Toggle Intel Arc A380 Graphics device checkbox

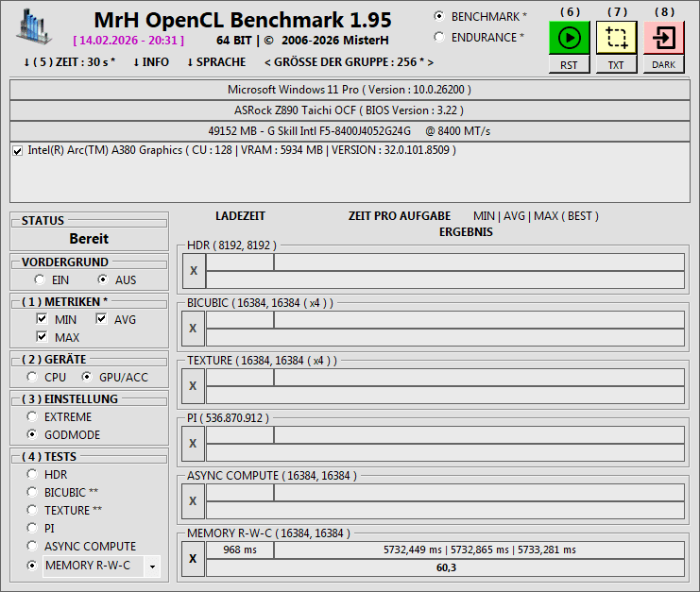pyautogui.click(x=18, y=151)
